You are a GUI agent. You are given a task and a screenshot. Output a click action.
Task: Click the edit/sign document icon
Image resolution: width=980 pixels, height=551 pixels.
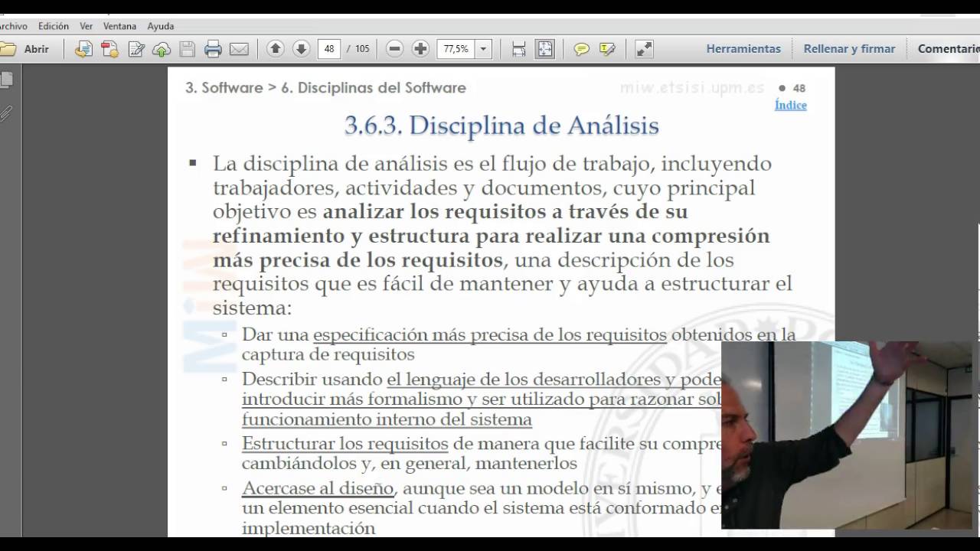(x=136, y=49)
